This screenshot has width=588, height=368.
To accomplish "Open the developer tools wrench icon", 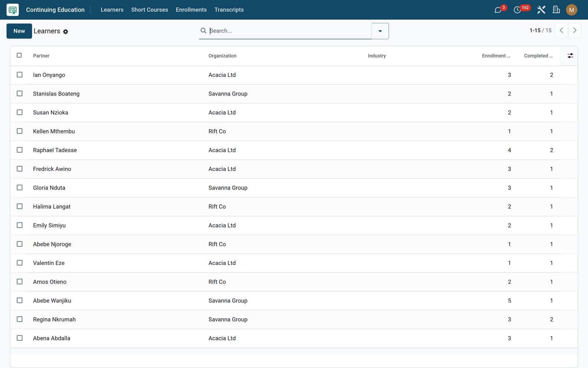I will [x=541, y=10].
